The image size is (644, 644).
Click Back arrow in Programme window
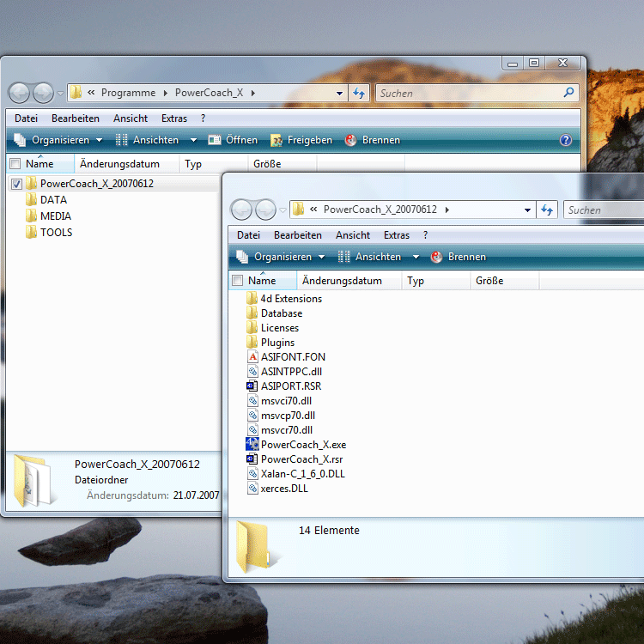pyautogui.click(x=19, y=93)
